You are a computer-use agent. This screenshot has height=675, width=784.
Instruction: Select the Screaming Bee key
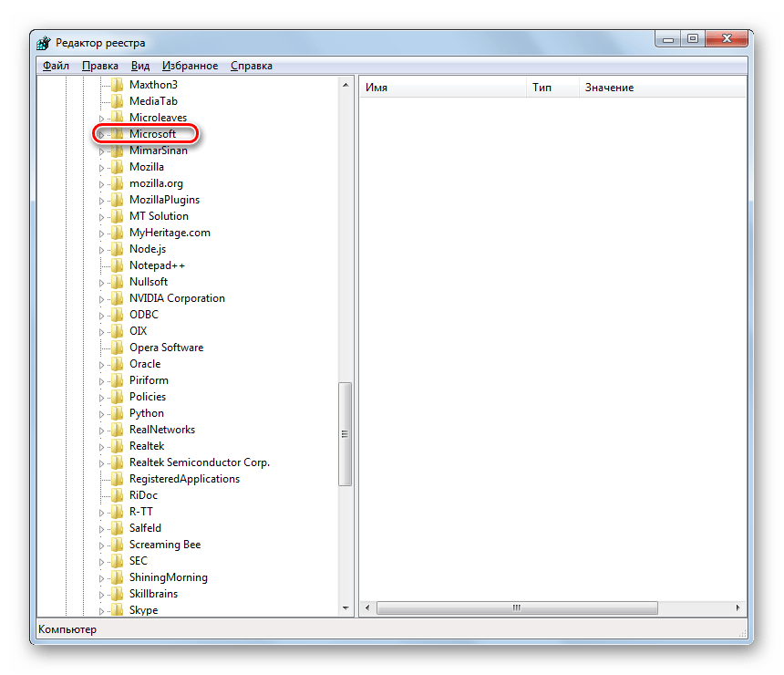pos(164,545)
